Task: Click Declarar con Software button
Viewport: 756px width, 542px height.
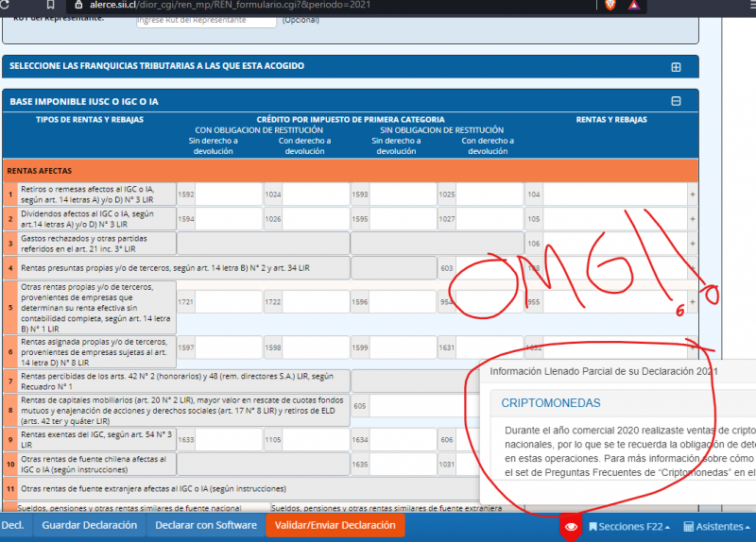Action: click(206, 525)
